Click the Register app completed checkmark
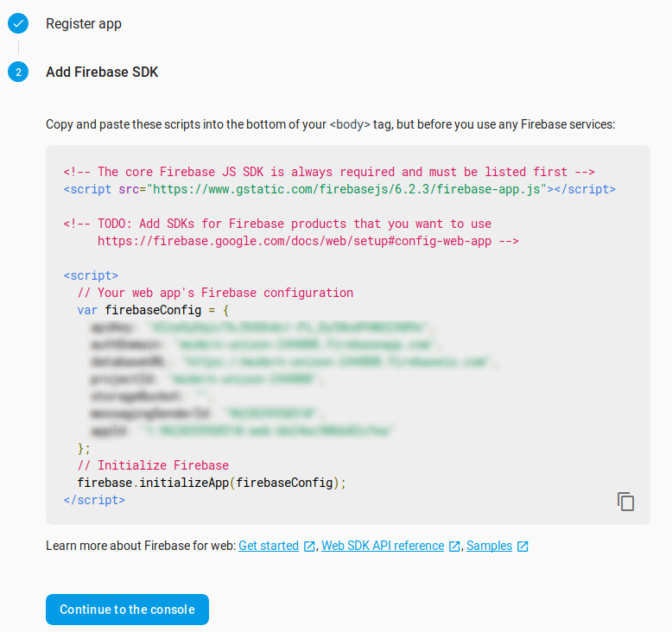Viewport: 672px width, 632px height. point(18,23)
